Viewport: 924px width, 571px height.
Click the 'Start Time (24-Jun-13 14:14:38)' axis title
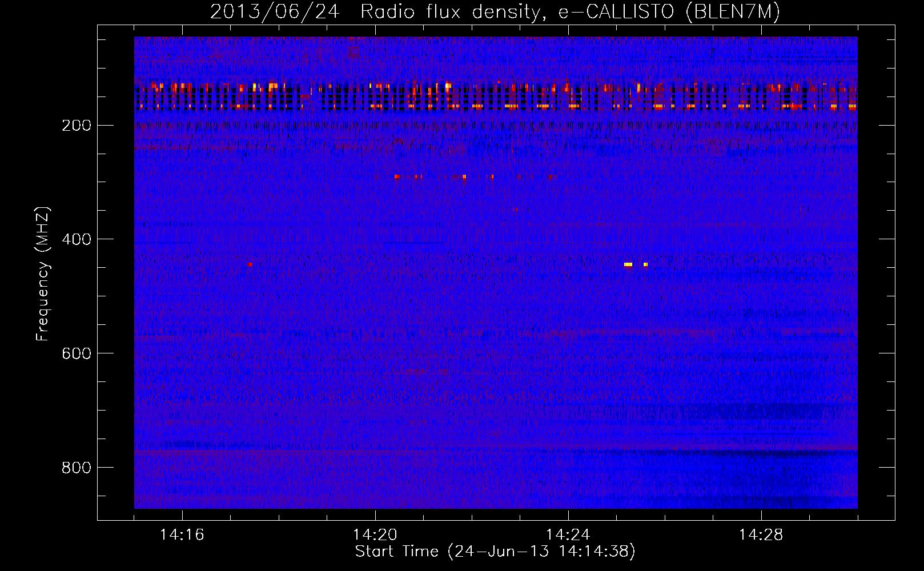(x=495, y=552)
